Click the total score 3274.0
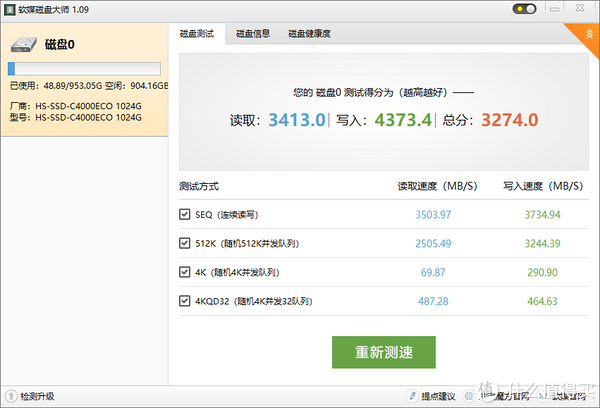This screenshot has height=408, width=600. pos(510,120)
